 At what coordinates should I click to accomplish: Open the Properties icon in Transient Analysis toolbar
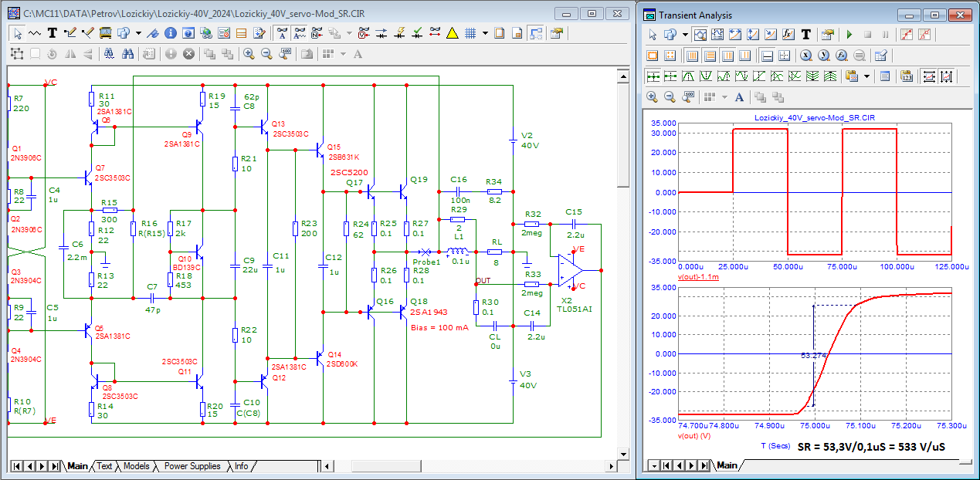click(x=828, y=35)
